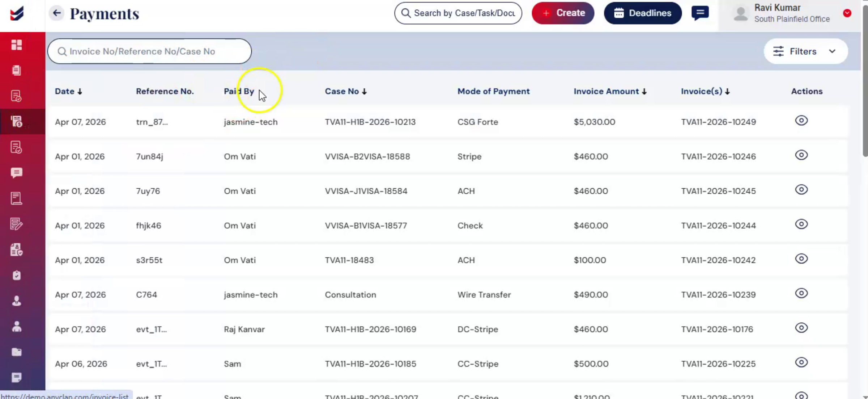Open the red user menu arrow by Ravi Kumar

(847, 13)
